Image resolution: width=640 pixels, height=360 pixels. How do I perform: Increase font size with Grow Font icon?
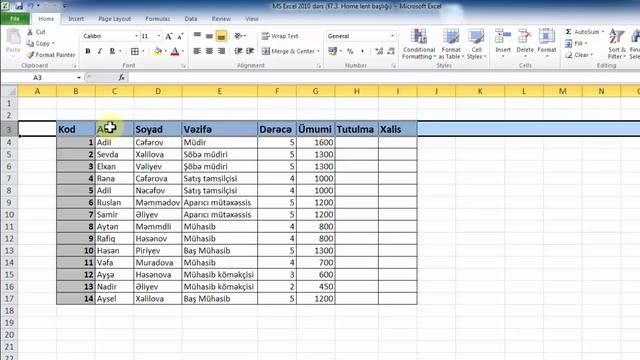click(x=169, y=36)
